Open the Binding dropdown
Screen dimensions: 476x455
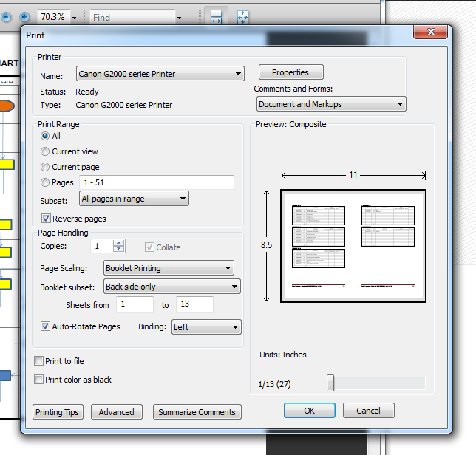click(206, 327)
